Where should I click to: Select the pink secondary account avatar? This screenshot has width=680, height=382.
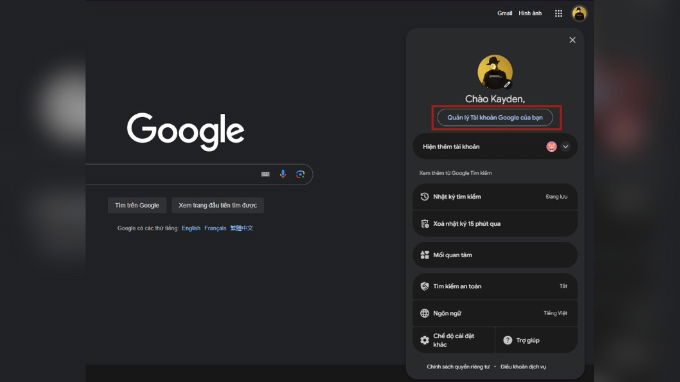coord(551,147)
